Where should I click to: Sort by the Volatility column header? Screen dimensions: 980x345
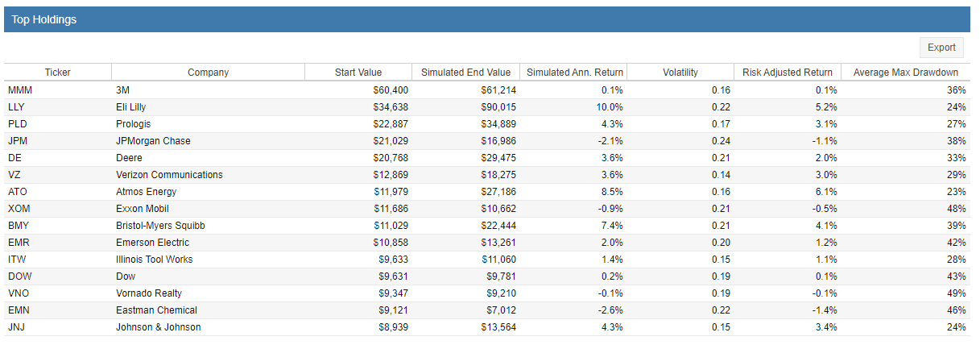coord(680,73)
